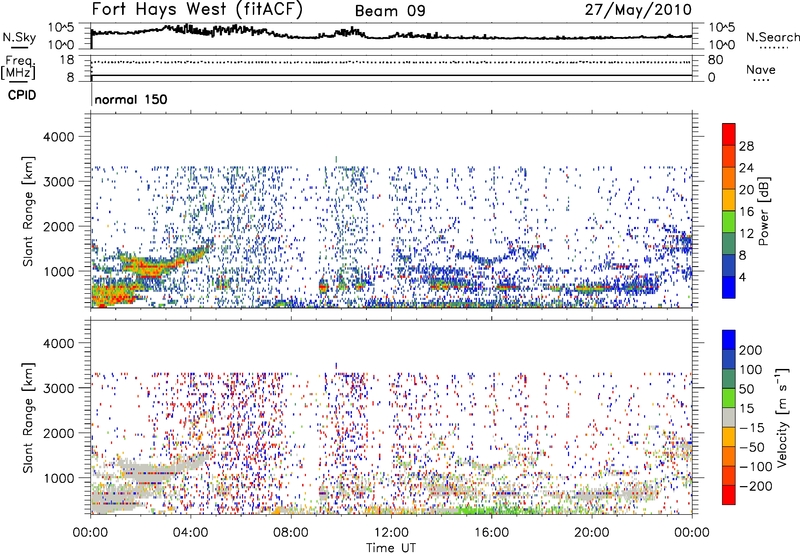Screen dimensions: 800x554
Task: Click the '1000' tick on the power panel
Action: coord(58,271)
